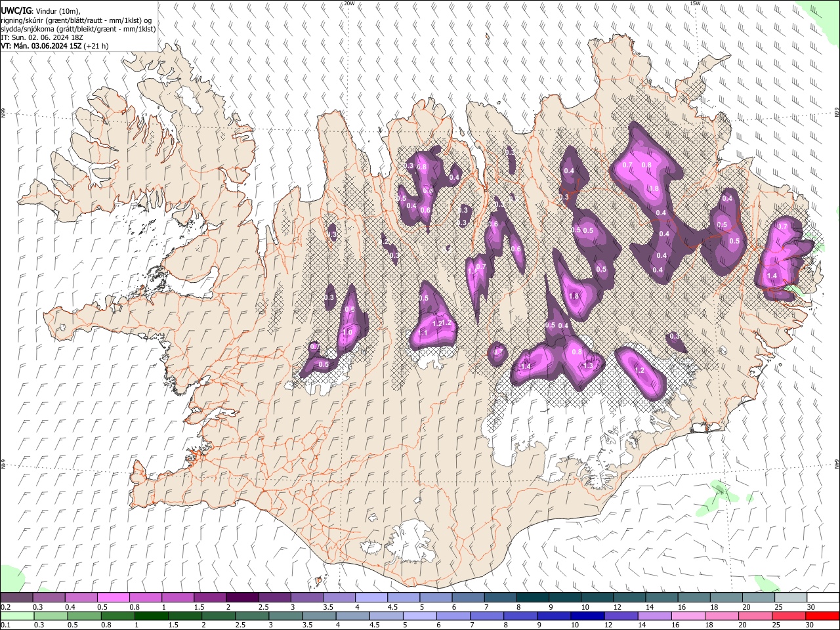Pick the bottom-scale green swatch starting at 0.8
Screen dimensions: 840x630
(x=119, y=616)
